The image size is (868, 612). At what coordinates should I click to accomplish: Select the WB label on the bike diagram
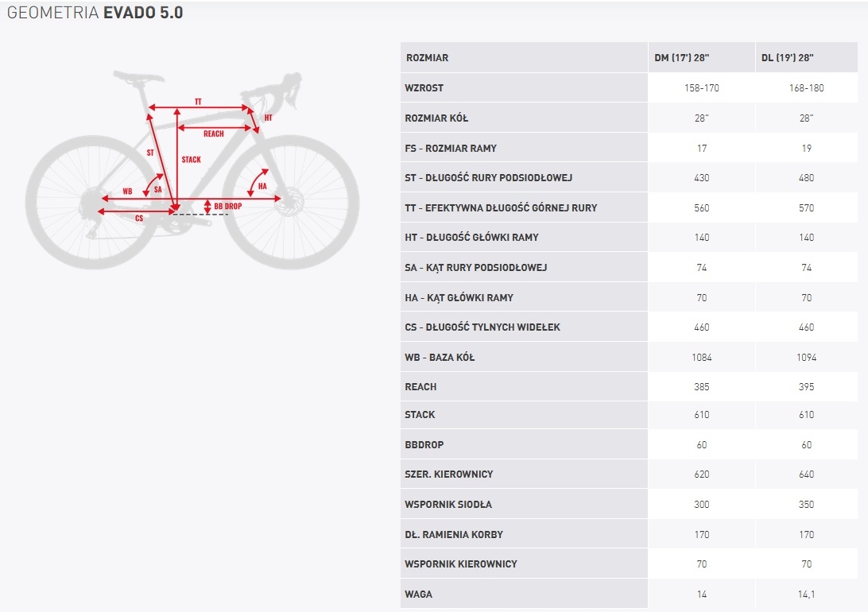point(127,192)
